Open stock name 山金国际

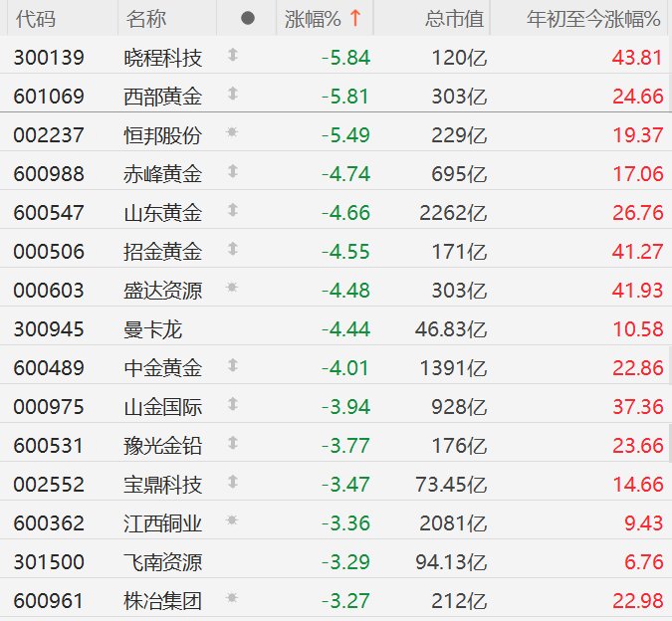pyautogui.click(x=163, y=407)
